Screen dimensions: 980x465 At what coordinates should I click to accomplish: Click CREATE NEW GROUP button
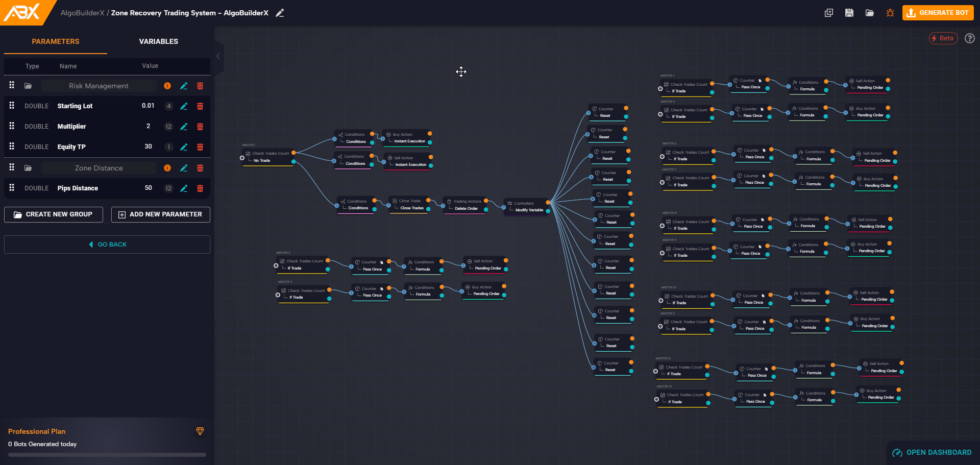tap(54, 214)
